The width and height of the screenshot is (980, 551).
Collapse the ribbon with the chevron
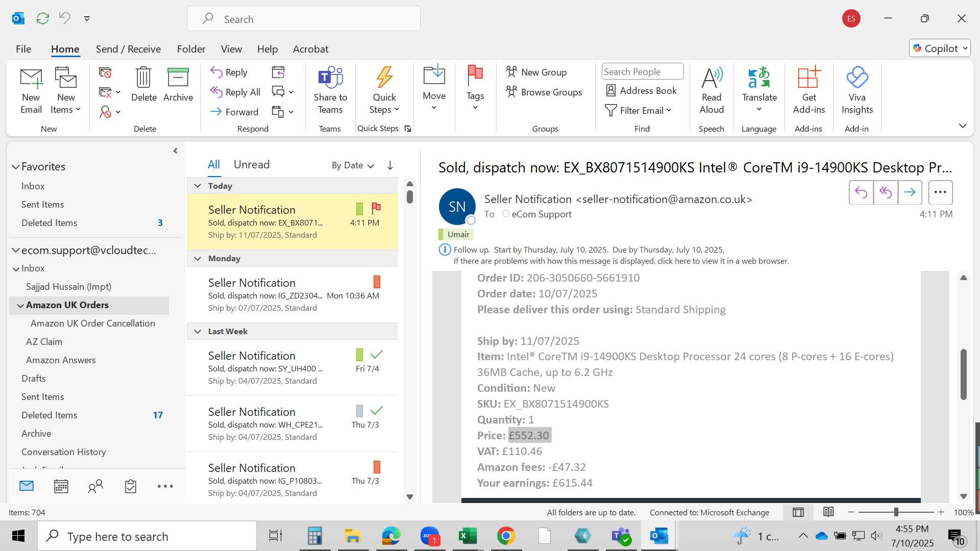click(x=963, y=126)
